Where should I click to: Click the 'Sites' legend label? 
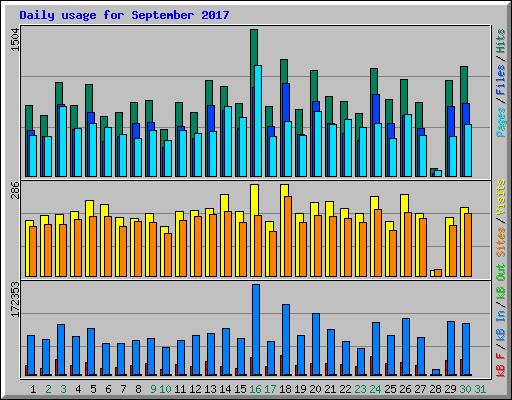click(501, 242)
